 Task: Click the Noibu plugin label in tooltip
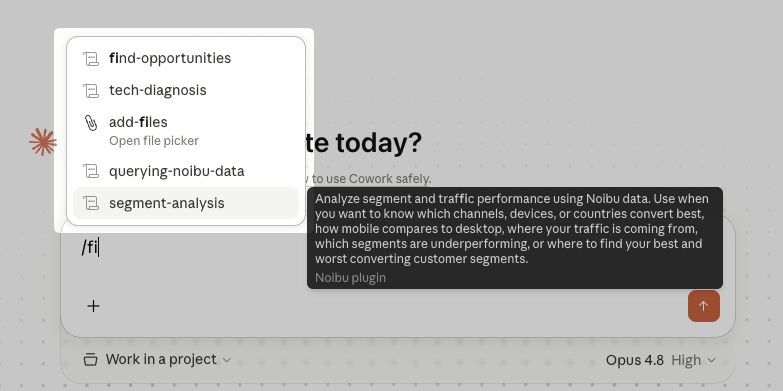(351, 278)
